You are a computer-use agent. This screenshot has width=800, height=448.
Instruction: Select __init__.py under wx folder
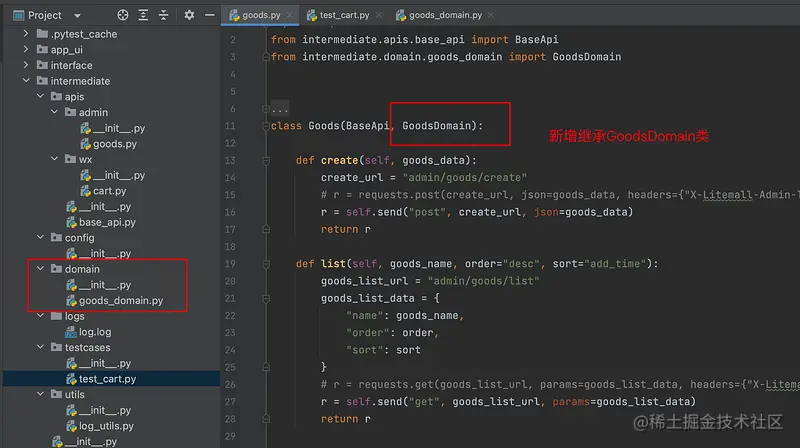point(118,175)
